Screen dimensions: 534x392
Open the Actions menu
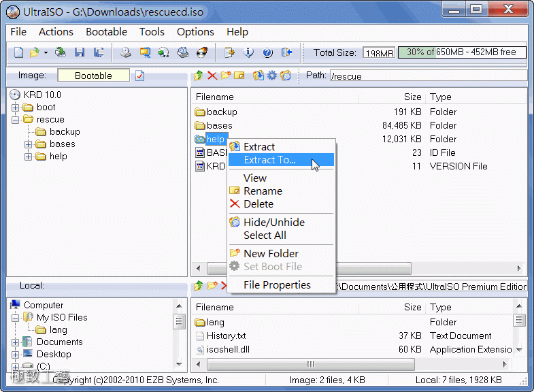(x=56, y=32)
